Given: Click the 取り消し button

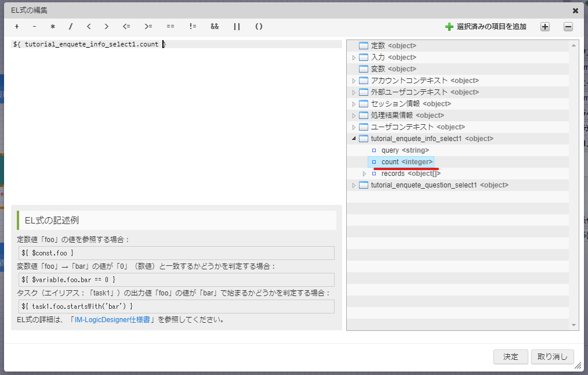Looking at the screenshot, I should [553, 356].
